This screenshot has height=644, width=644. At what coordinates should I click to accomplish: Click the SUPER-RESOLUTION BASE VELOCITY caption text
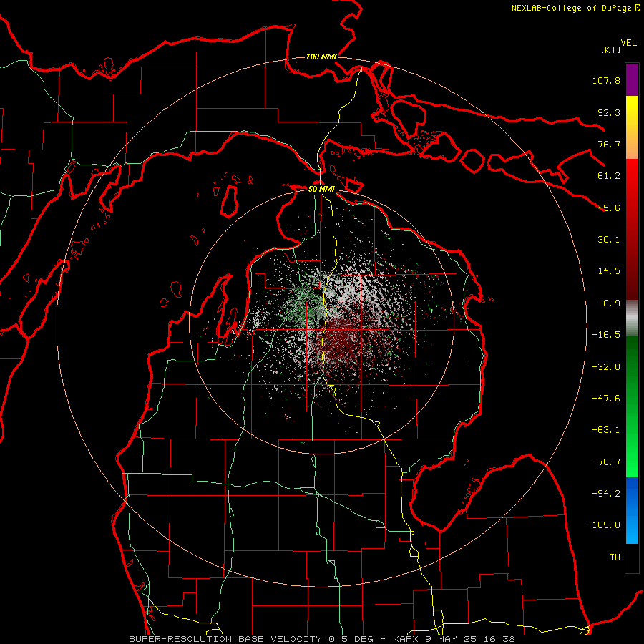225,639
